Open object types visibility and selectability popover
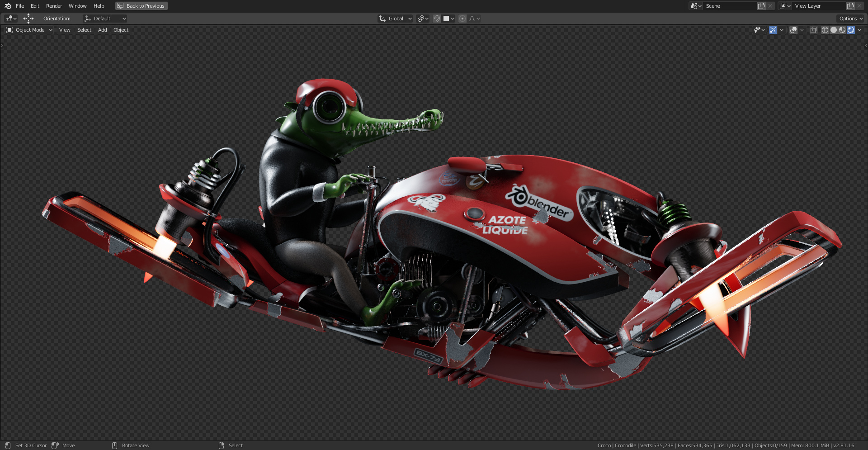The height and width of the screenshot is (450, 868). 759,30
